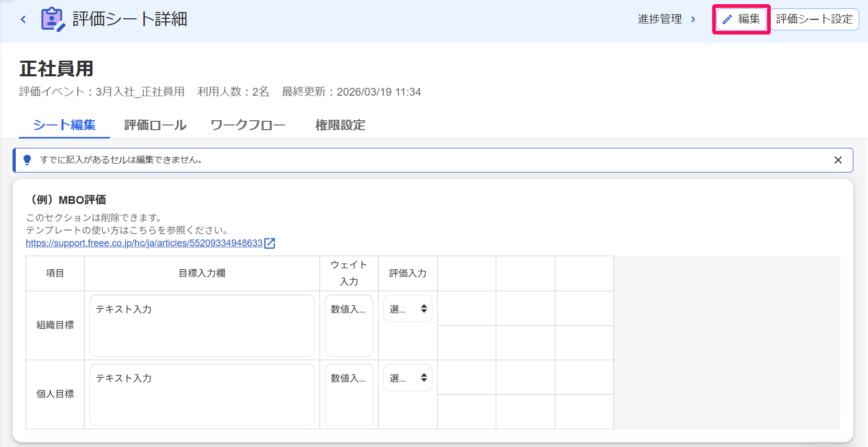Go back using the left chevron arrow
The height and width of the screenshot is (447, 868).
tap(23, 19)
